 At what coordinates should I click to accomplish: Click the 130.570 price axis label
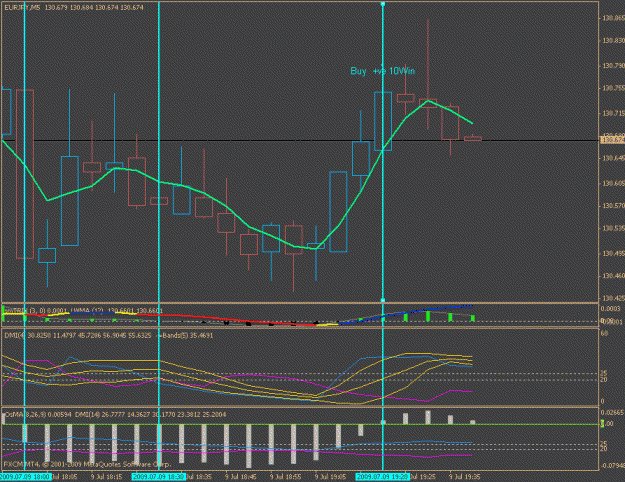pyautogui.click(x=613, y=206)
